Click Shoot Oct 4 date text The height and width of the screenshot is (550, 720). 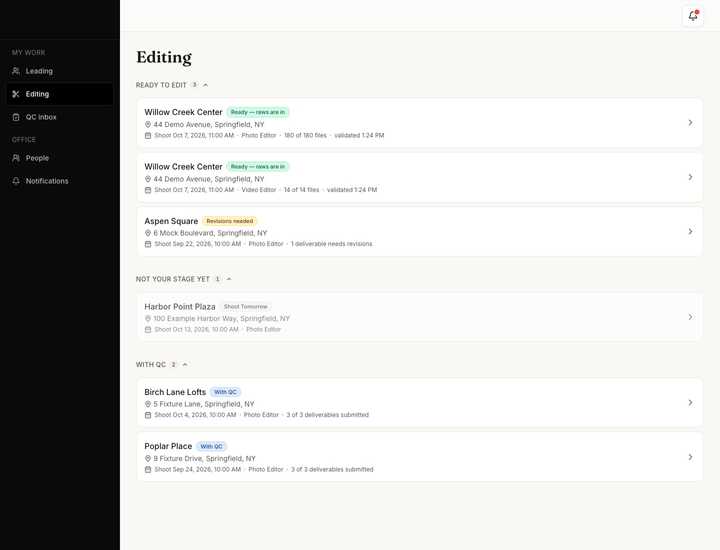[195, 415]
